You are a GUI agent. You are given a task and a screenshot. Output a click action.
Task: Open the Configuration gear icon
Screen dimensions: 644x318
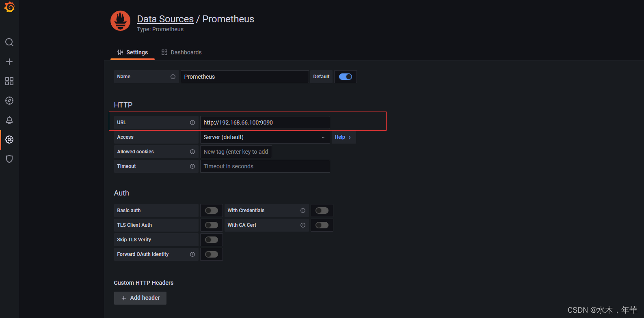(9, 140)
